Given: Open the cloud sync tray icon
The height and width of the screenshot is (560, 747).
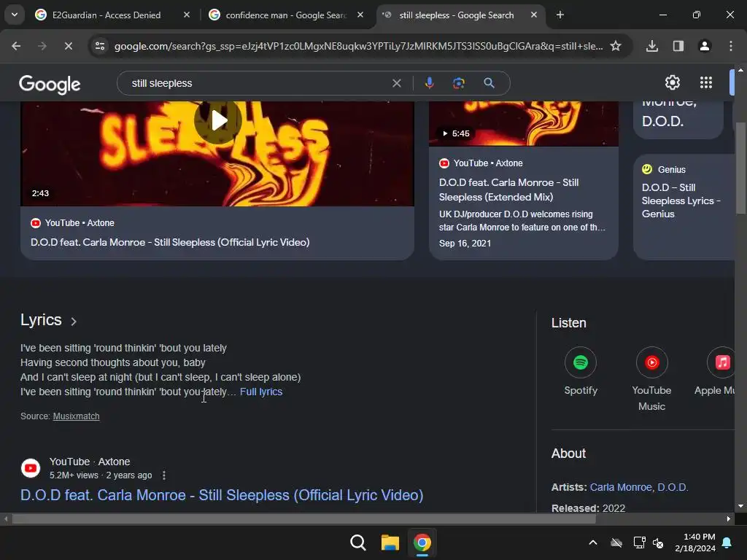Looking at the screenshot, I should [616, 542].
